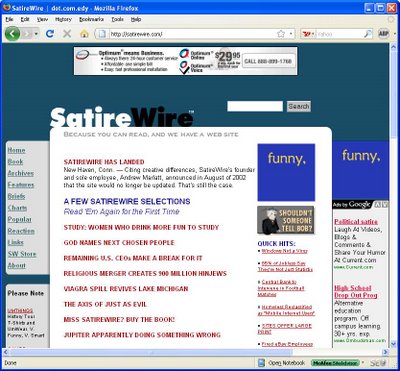Screen dimensions: 400x371
Task: Reload the page with the refresh icon
Action: click(x=50, y=33)
